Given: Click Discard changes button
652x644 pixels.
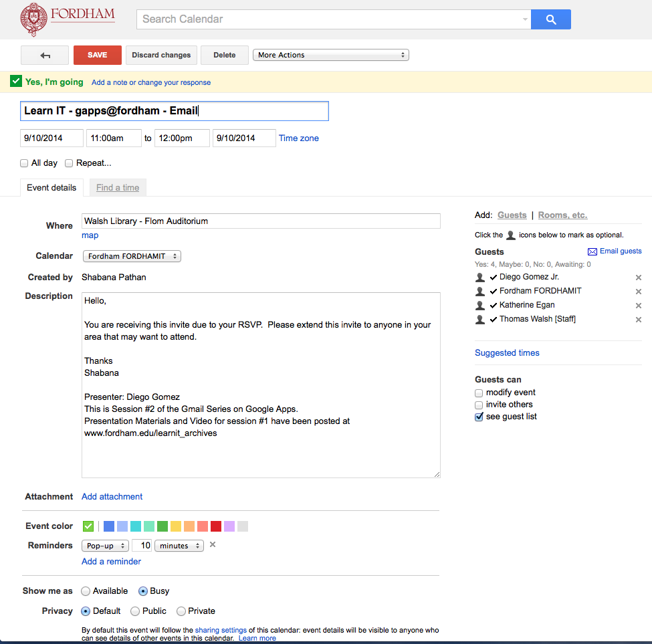Looking at the screenshot, I should 161,55.
